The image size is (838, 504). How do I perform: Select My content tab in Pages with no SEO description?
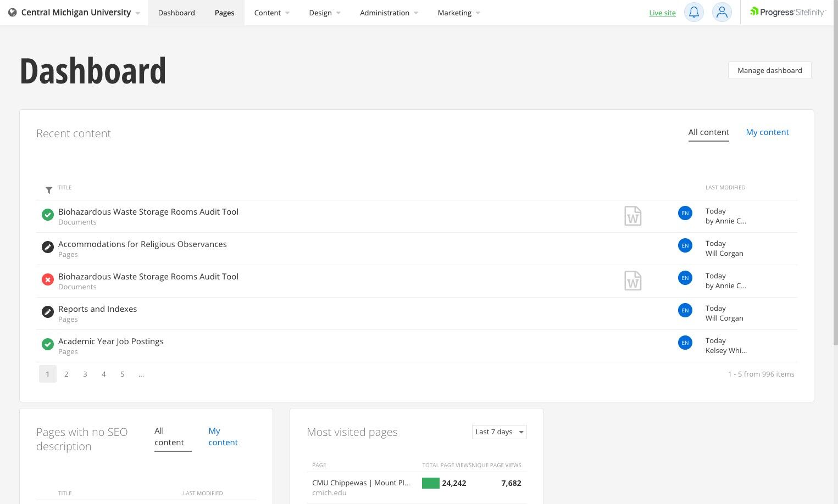tap(223, 436)
